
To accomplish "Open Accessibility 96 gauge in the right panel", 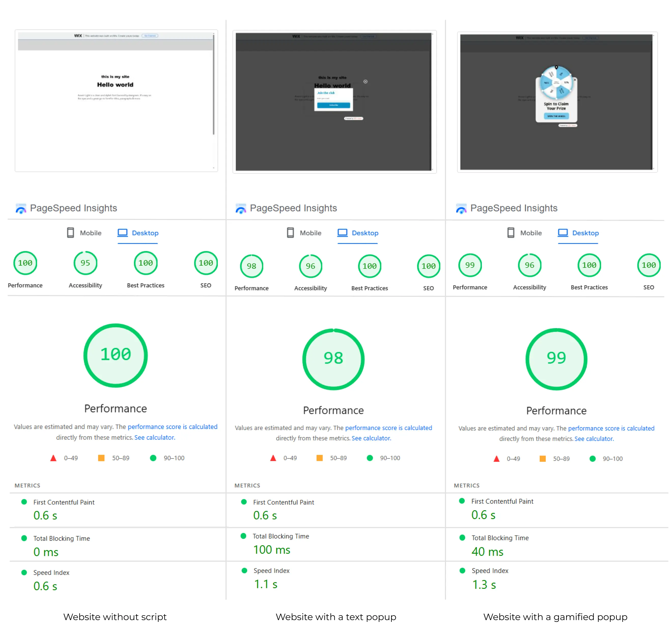I will [x=529, y=265].
